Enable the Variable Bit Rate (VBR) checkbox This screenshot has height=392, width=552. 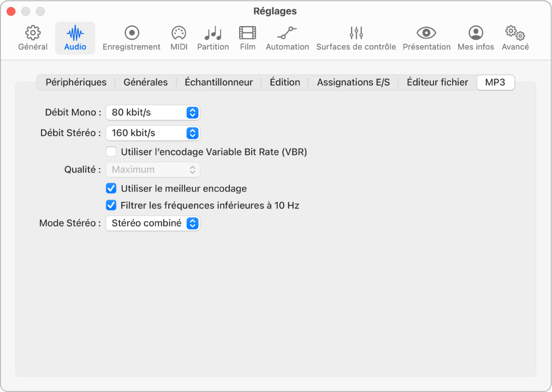(x=111, y=152)
